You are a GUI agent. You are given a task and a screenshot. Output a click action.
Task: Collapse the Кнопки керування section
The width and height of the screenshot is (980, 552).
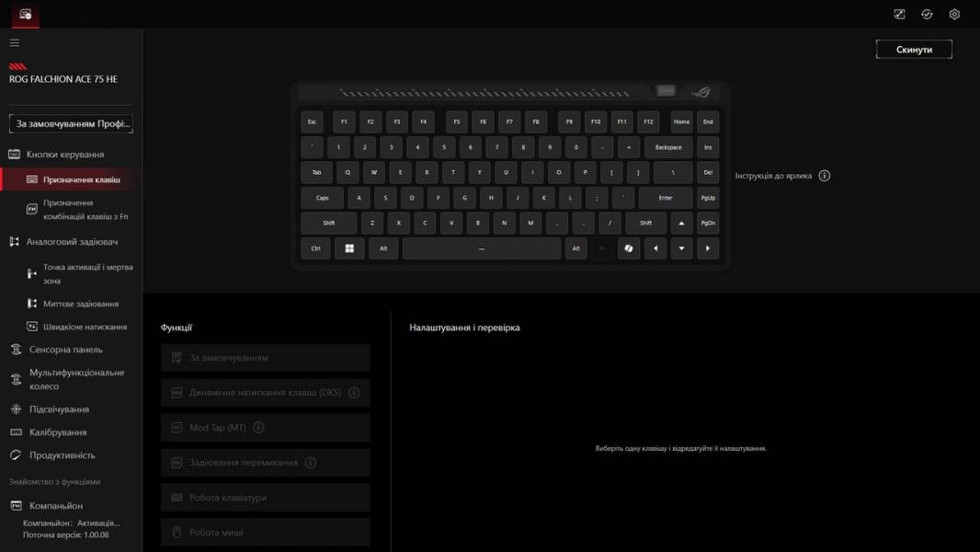(64, 155)
